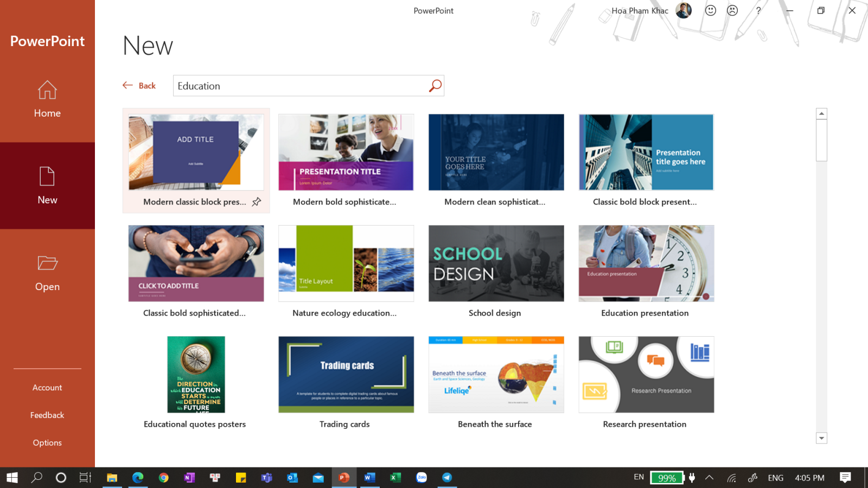The height and width of the screenshot is (488, 868).
Task: Launch Word from the taskbar
Action: pyautogui.click(x=369, y=478)
